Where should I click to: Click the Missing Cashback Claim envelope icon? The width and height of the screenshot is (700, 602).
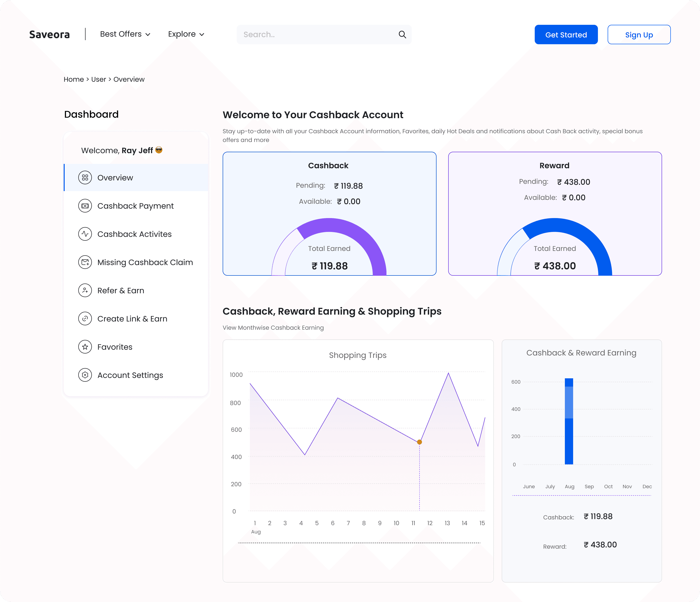[x=85, y=262]
